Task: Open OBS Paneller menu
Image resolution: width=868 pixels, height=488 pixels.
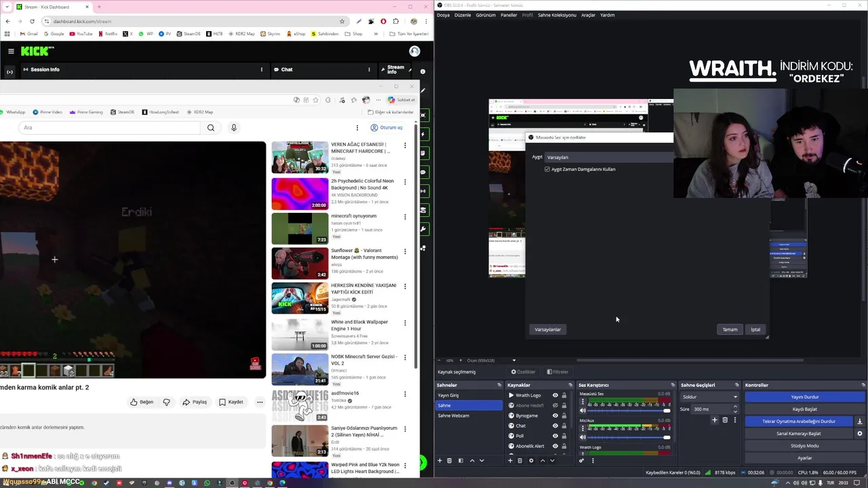Action: [x=509, y=15]
